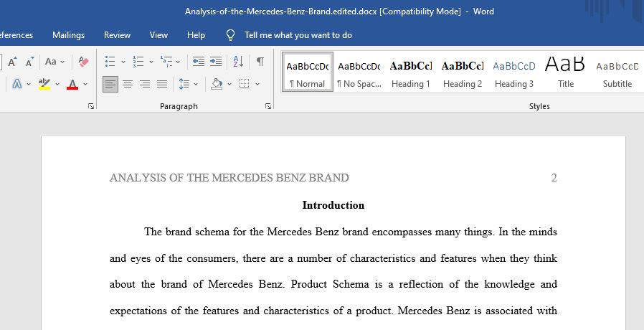Viewport: 644px width, 330px height.
Task: Apply the No Spacing style
Action: [x=359, y=72]
